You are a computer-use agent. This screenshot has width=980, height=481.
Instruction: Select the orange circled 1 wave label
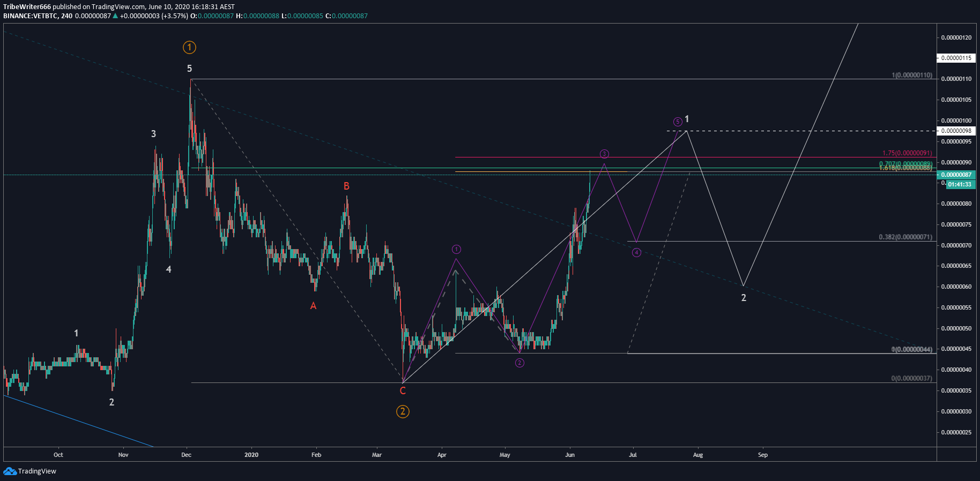[189, 48]
